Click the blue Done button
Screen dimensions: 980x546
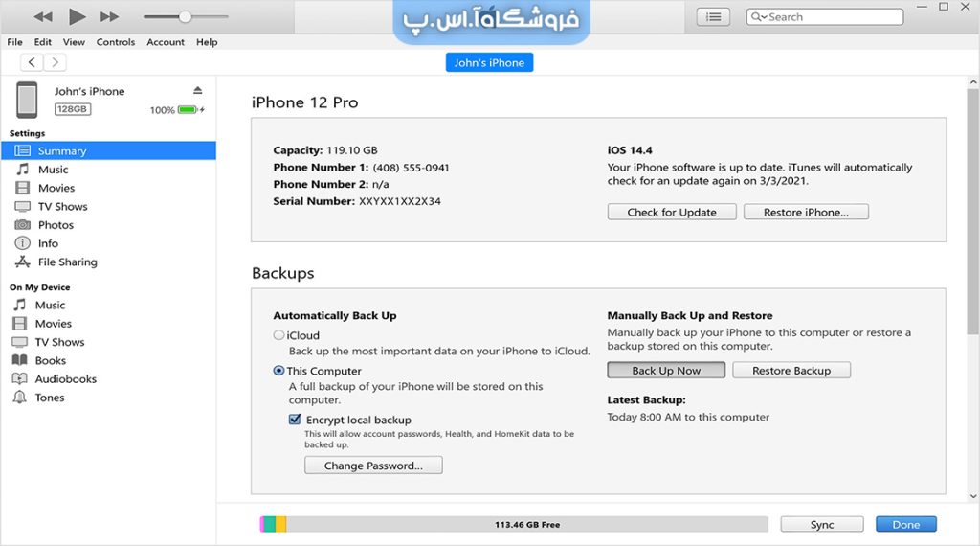coord(906,525)
